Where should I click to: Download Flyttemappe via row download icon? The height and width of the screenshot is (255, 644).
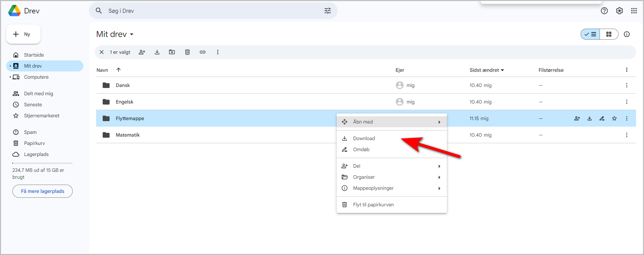pyautogui.click(x=590, y=118)
